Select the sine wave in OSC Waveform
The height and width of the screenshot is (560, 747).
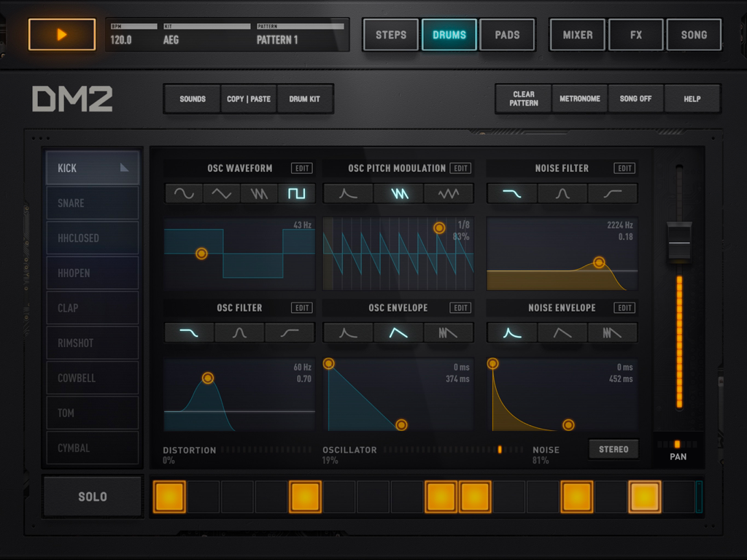pyautogui.click(x=183, y=192)
